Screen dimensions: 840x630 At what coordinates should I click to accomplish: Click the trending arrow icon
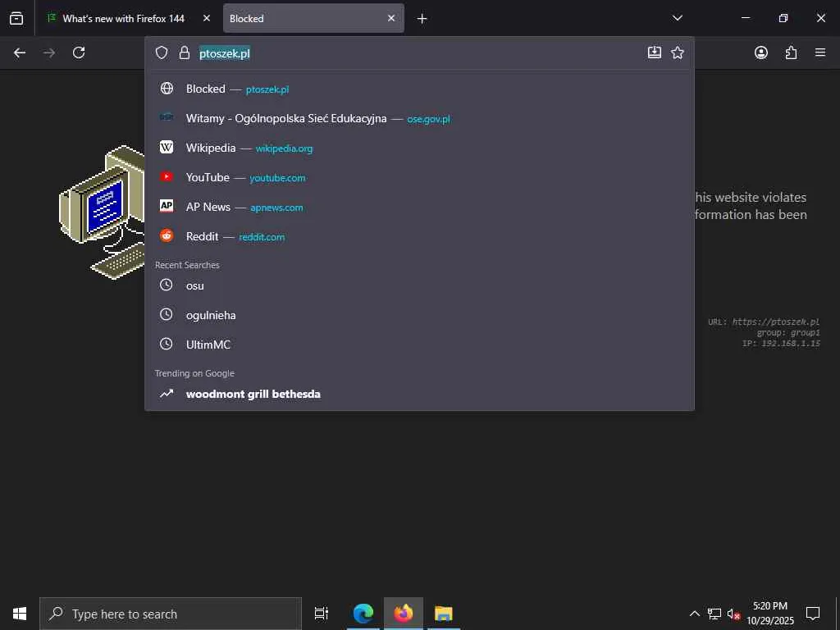click(167, 393)
